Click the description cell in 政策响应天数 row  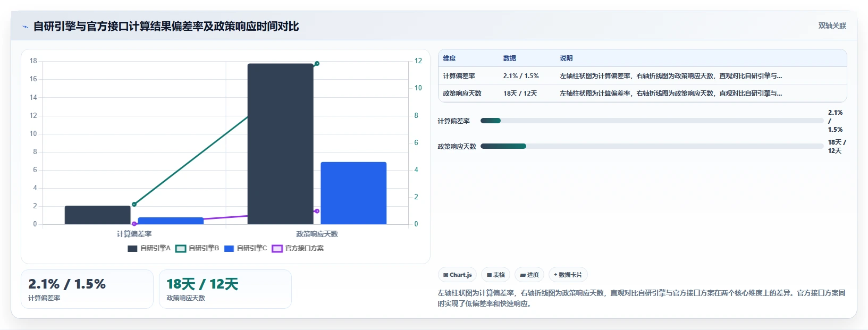671,94
